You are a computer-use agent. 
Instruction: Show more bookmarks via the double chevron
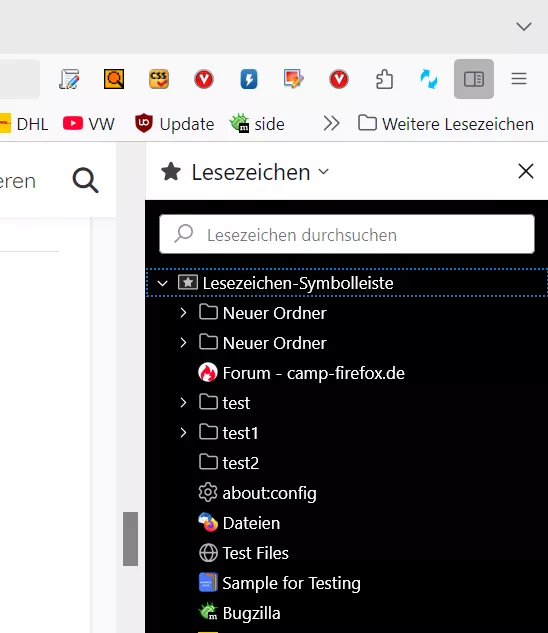[x=331, y=124]
